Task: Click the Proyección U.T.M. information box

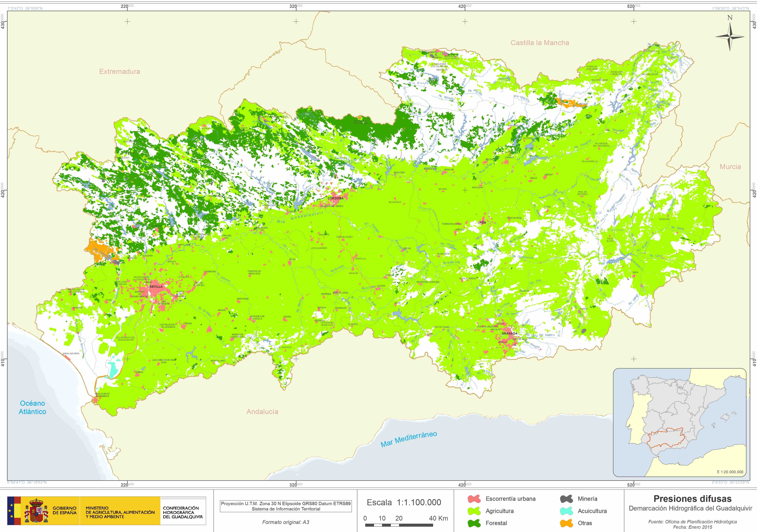Action: pyautogui.click(x=286, y=506)
